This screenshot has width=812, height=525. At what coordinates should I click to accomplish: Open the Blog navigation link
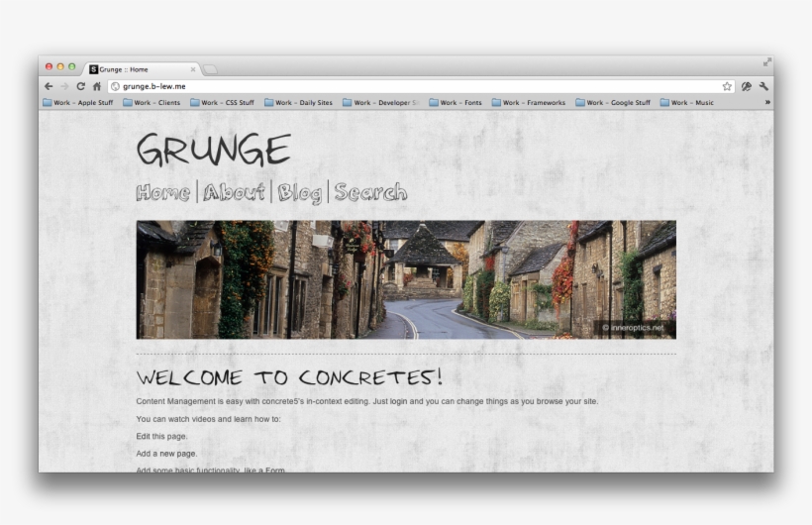coord(300,193)
